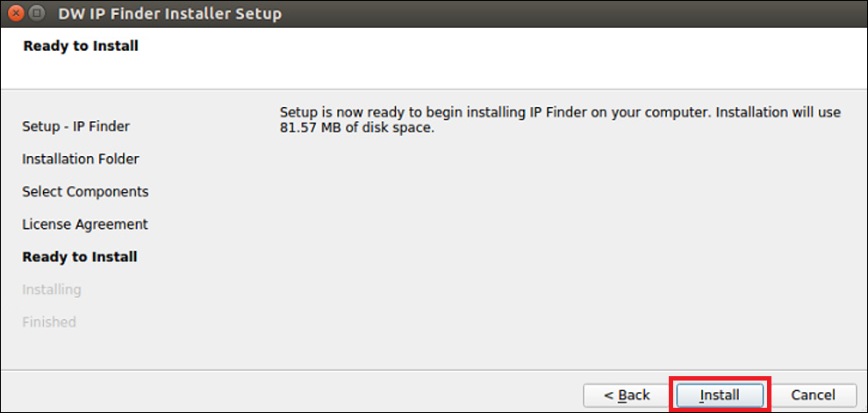Open the License Agreement step
The height and width of the screenshot is (413, 868).
click(85, 224)
